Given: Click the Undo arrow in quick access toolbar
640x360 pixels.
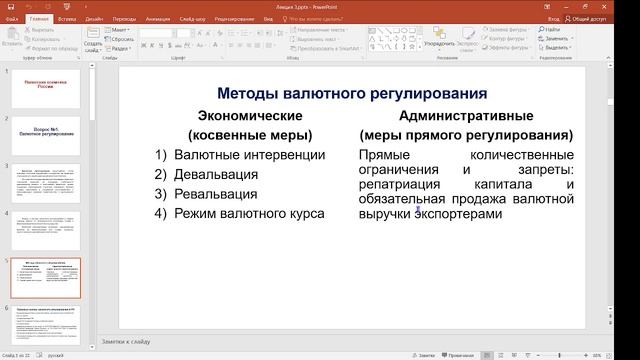Looking at the screenshot, I should point(29,7).
